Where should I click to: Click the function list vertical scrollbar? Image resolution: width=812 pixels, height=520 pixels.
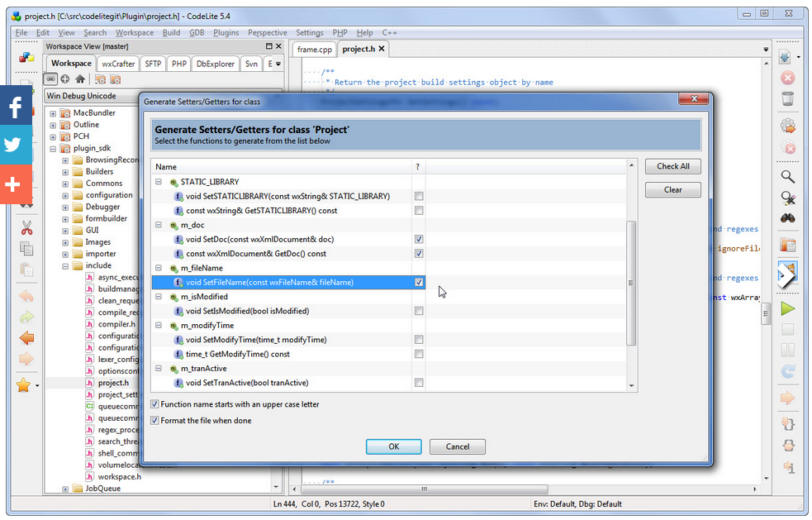632,281
